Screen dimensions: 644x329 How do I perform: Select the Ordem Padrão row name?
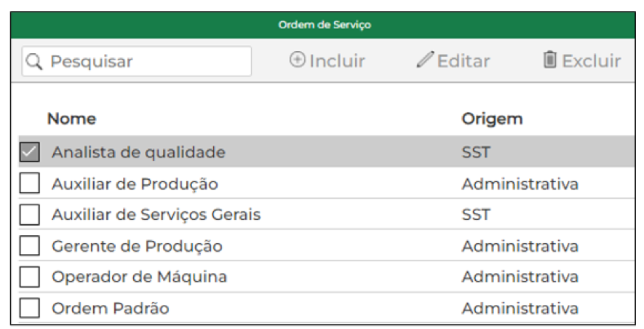click(x=111, y=308)
